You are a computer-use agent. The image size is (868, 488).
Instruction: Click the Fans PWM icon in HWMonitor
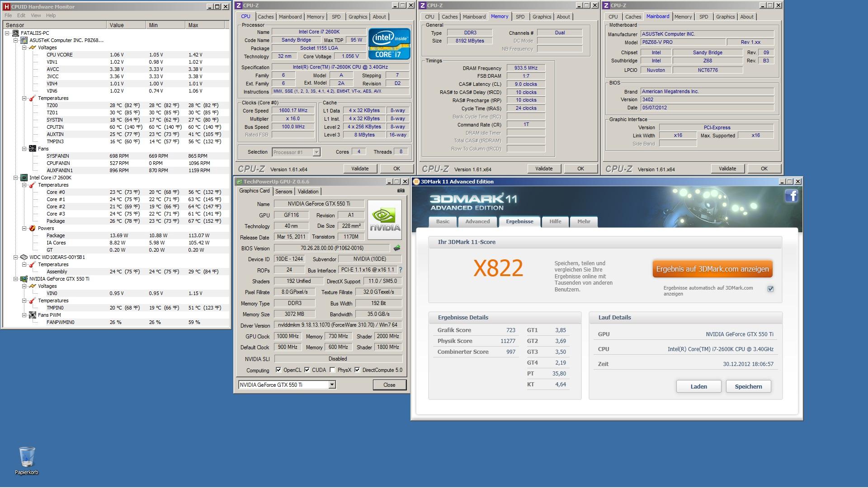click(x=33, y=315)
